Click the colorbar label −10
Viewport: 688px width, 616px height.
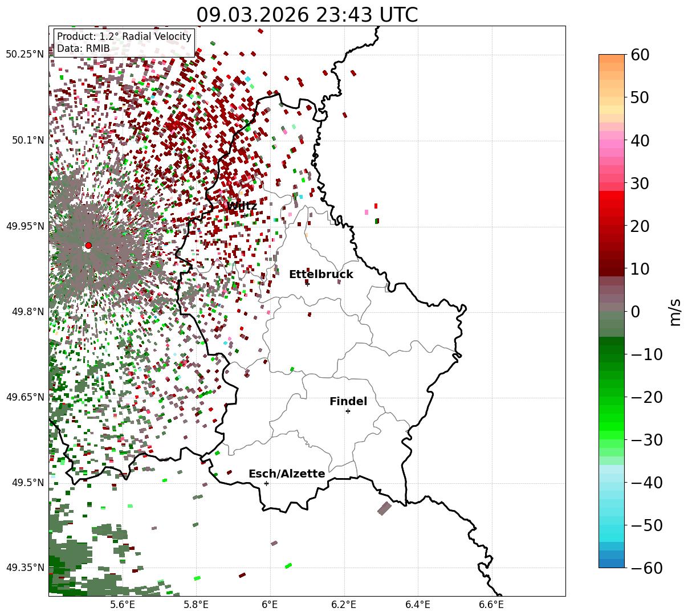(646, 354)
